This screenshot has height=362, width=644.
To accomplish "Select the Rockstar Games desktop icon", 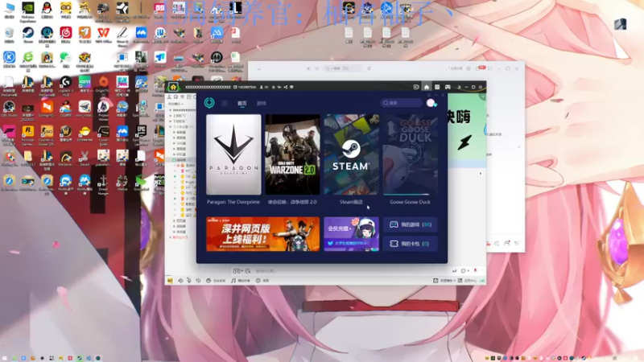I will pos(28,134).
